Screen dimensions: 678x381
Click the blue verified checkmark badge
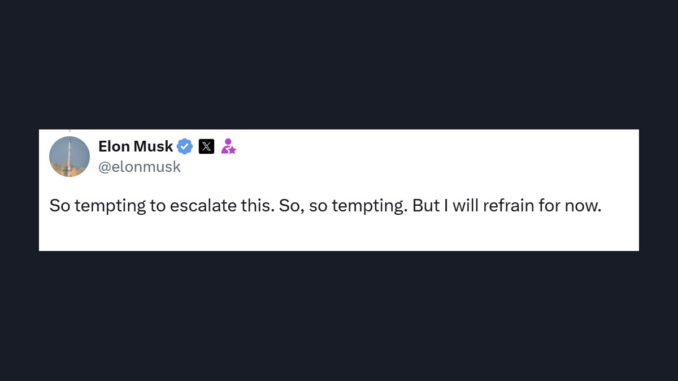(185, 147)
